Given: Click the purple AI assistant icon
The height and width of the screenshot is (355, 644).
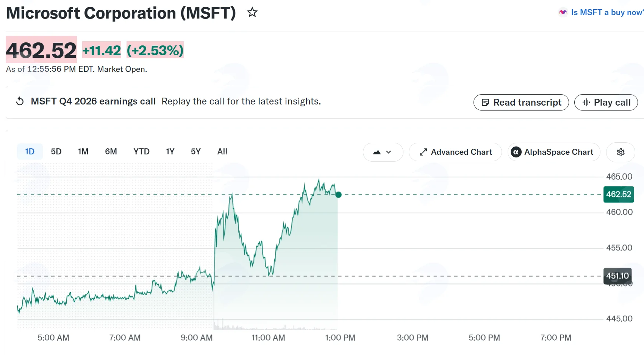Looking at the screenshot, I should [563, 12].
